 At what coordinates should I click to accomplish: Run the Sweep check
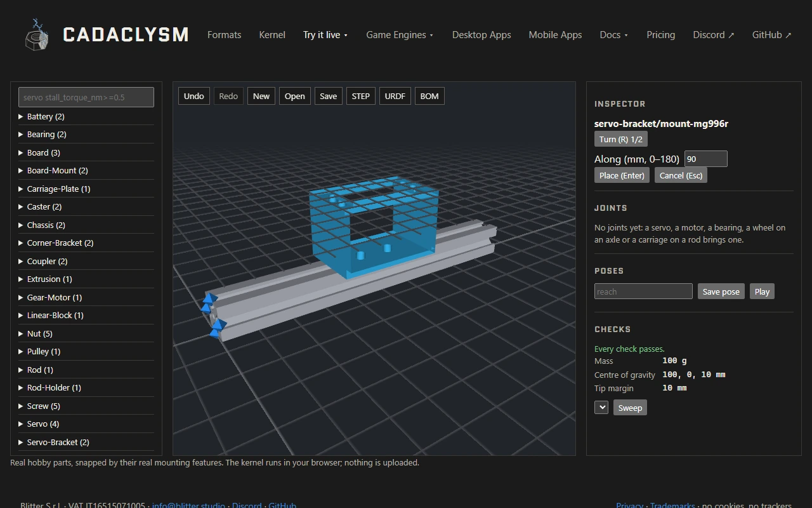click(x=630, y=408)
